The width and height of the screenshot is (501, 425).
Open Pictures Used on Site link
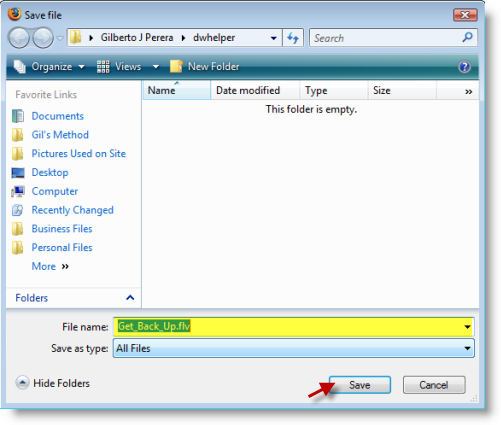click(79, 153)
